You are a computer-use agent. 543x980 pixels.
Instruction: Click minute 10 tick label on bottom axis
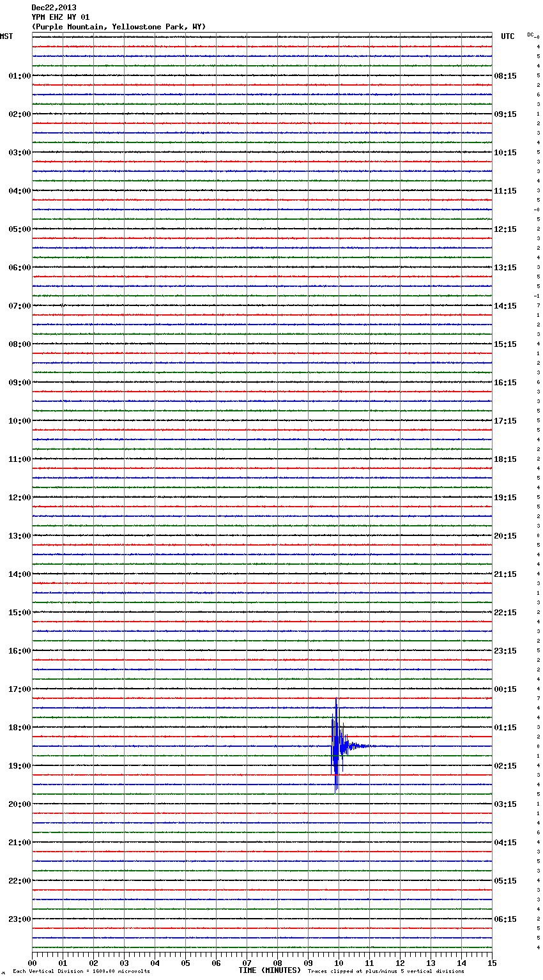[x=339, y=963]
